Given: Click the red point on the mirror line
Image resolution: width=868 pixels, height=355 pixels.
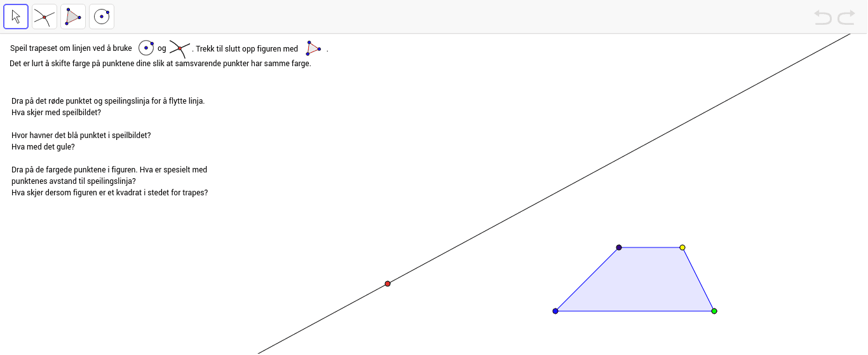Looking at the screenshot, I should (x=388, y=284).
